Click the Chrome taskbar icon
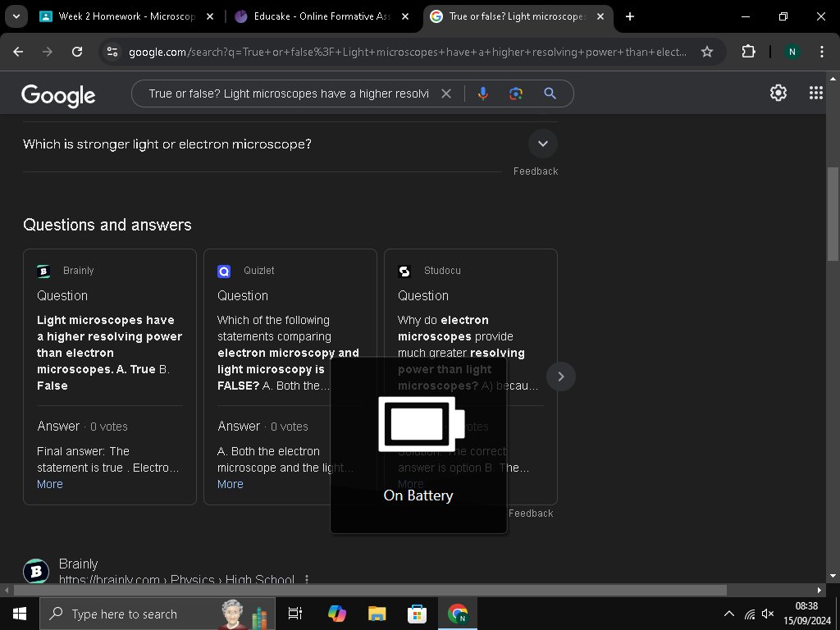Viewport: 840px width, 630px height. [x=458, y=614]
